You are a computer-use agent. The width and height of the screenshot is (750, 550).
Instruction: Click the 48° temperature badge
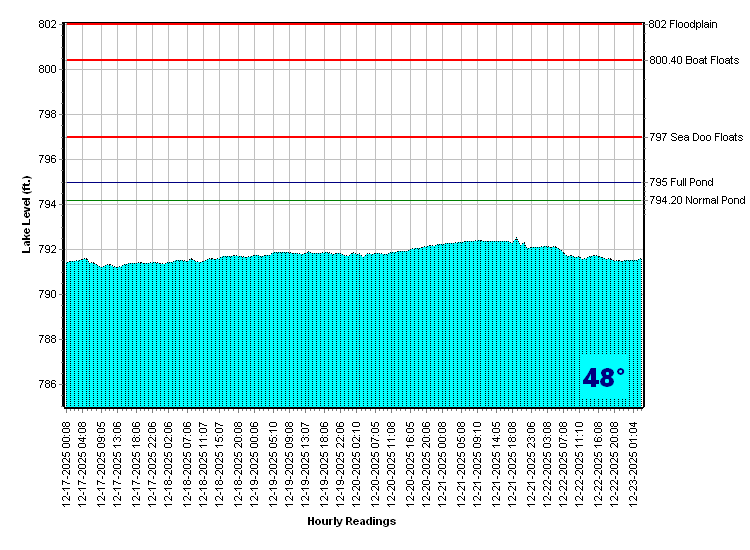603,378
